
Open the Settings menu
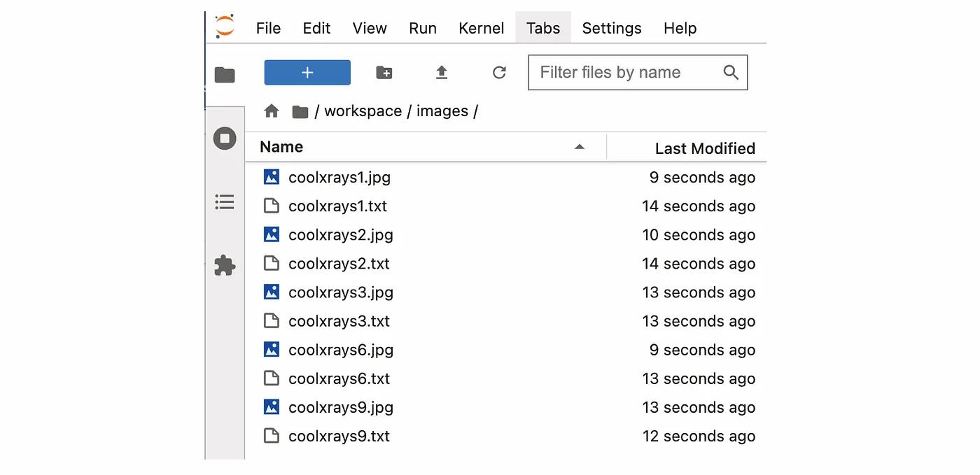coord(612,28)
